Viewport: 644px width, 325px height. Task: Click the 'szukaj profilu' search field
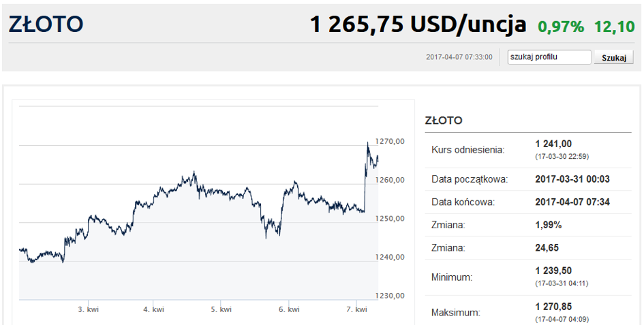tap(549, 57)
